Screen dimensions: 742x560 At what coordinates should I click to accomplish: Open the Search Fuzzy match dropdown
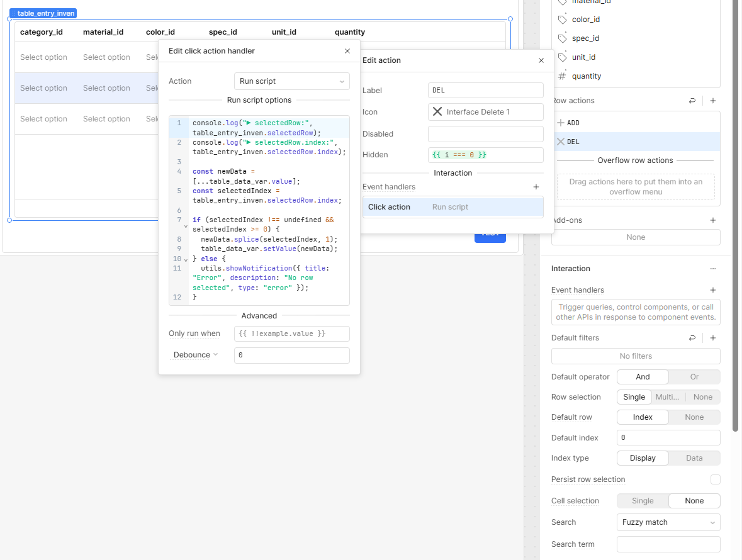pos(668,522)
